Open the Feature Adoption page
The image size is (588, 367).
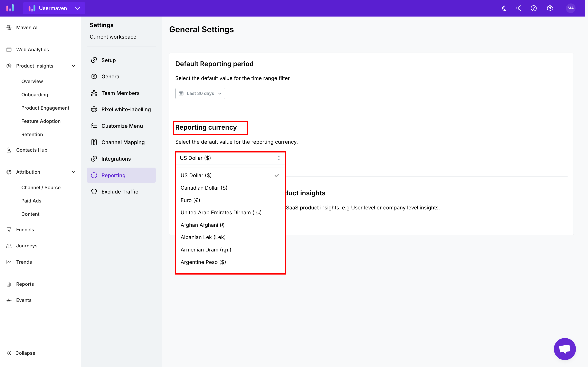(x=41, y=121)
